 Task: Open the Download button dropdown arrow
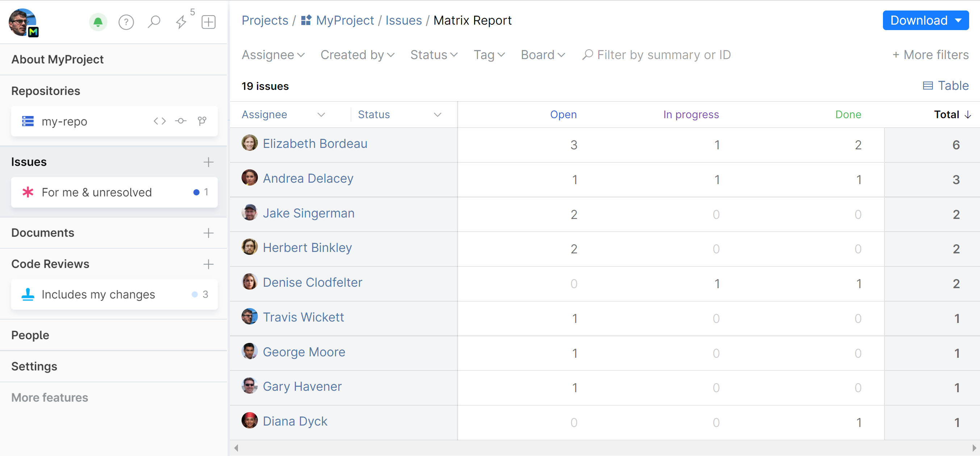click(x=959, y=21)
